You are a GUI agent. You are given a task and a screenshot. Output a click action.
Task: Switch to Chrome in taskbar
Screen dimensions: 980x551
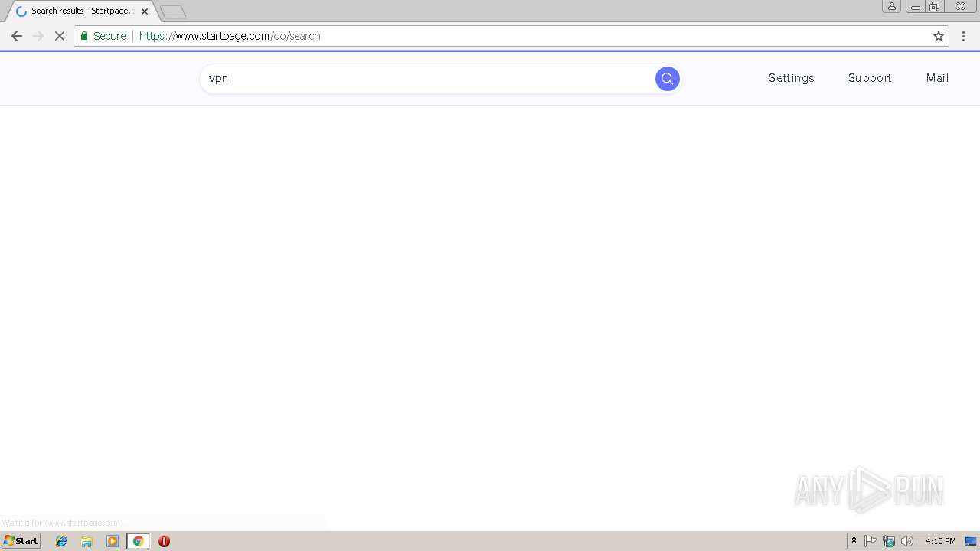(138, 541)
